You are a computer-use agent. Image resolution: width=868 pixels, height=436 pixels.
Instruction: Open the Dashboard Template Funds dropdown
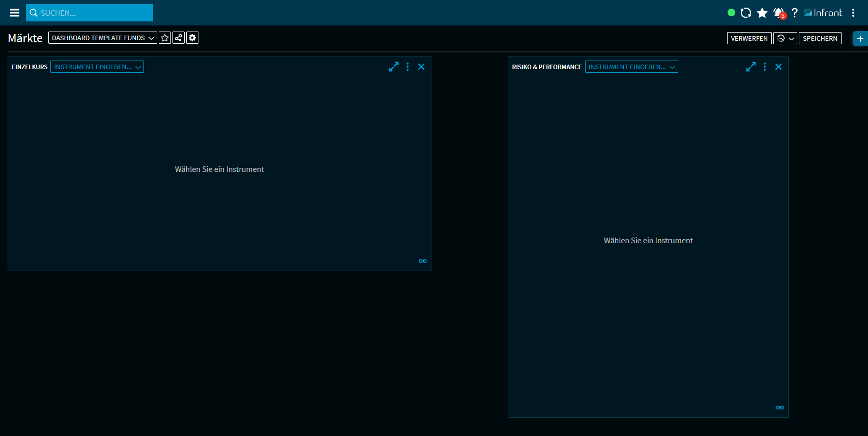coord(102,38)
